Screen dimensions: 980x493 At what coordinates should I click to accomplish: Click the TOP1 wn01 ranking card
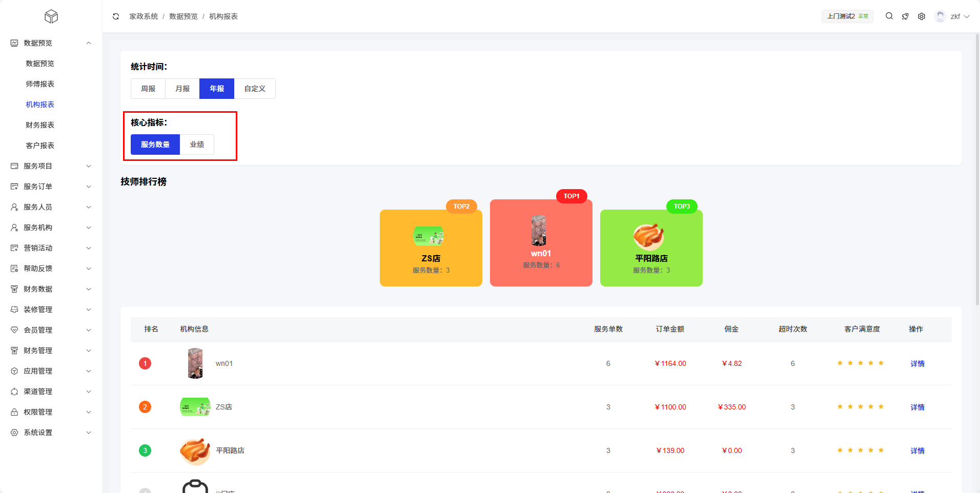point(541,243)
